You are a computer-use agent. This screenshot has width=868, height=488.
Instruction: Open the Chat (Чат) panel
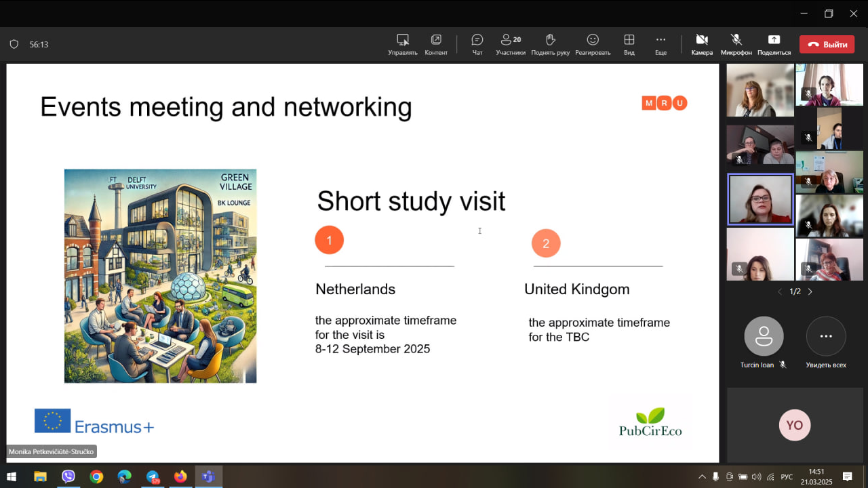click(x=477, y=44)
